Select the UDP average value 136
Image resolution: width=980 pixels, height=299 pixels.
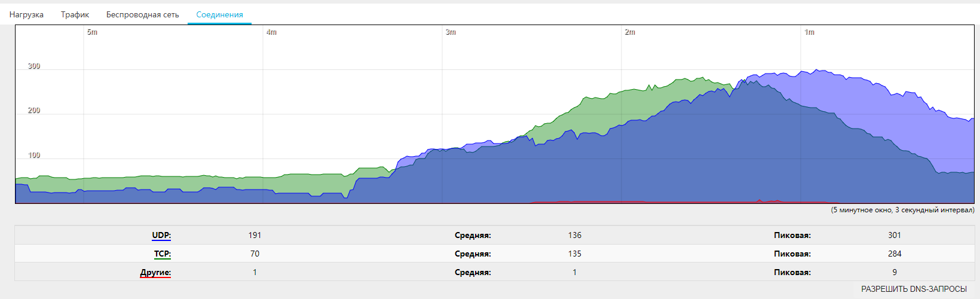(575, 235)
